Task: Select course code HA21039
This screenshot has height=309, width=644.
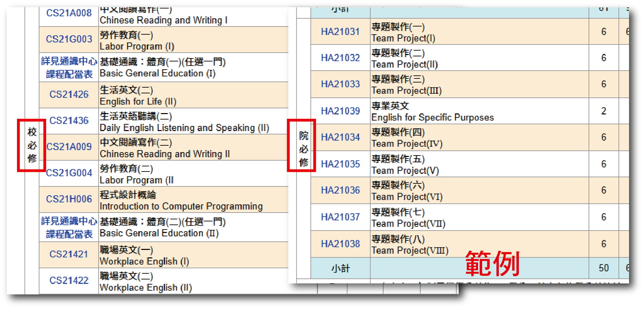Action: [340, 111]
